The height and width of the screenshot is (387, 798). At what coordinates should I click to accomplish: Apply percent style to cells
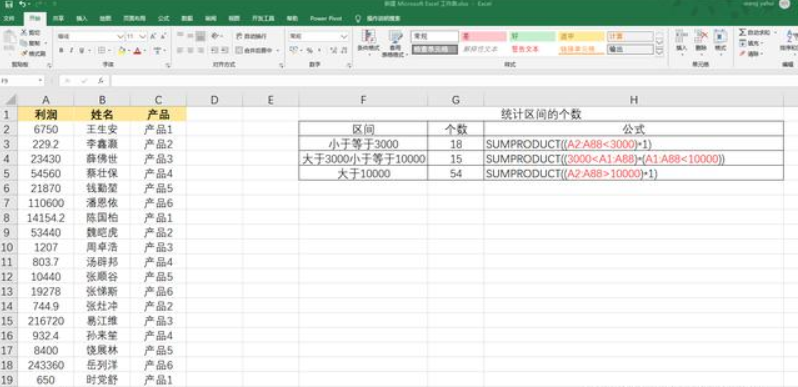(x=309, y=50)
